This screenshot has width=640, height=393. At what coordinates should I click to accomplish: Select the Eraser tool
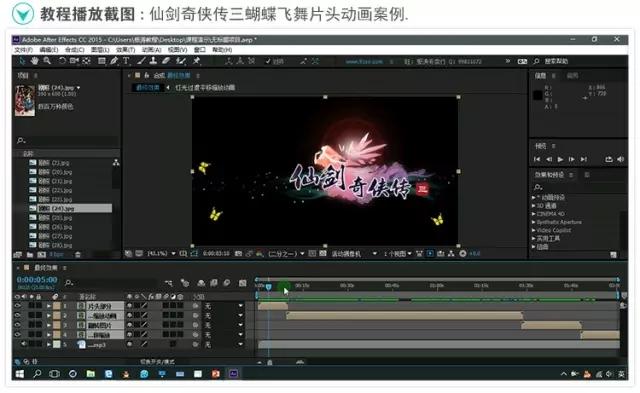pyautogui.click(x=166, y=61)
